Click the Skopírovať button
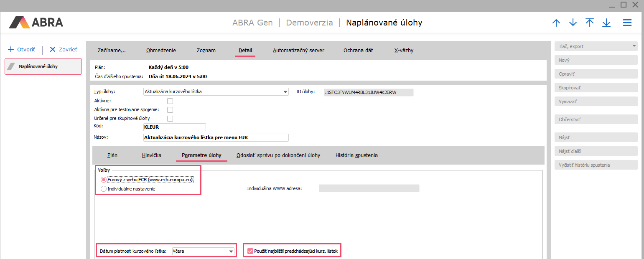 (596, 88)
